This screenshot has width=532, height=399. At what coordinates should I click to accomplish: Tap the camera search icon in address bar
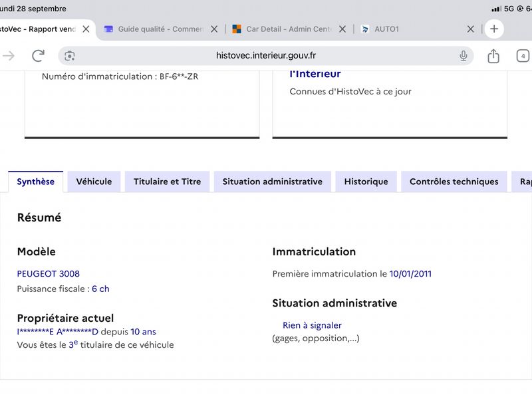pyautogui.click(x=70, y=56)
